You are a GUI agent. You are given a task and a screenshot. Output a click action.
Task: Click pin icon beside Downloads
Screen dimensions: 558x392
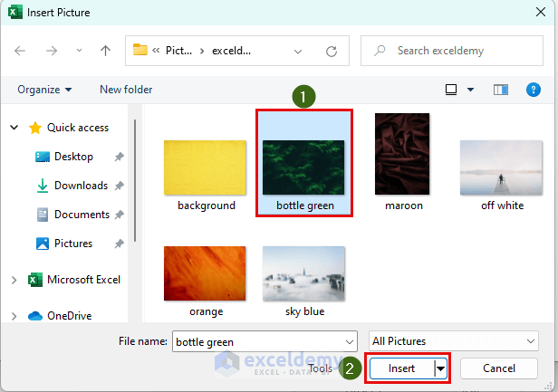point(120,186)
